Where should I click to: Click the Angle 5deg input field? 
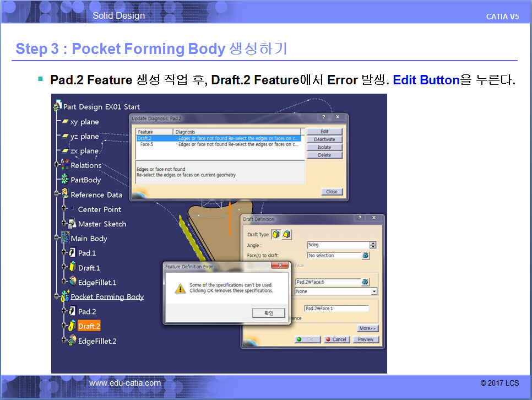point(338,245)
